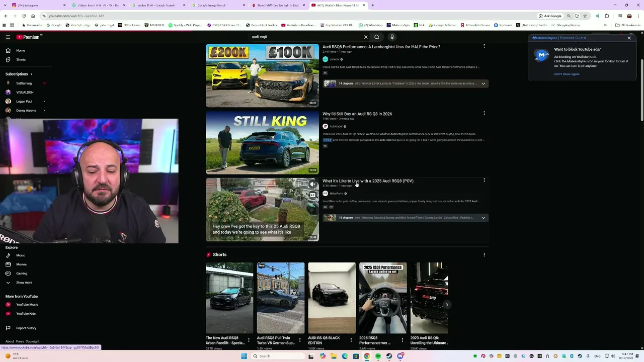Viewport: 644px width, 362px height.
Task: Open options menu for 'Why I'd Still Buy' video
Action: coord(484,113)
